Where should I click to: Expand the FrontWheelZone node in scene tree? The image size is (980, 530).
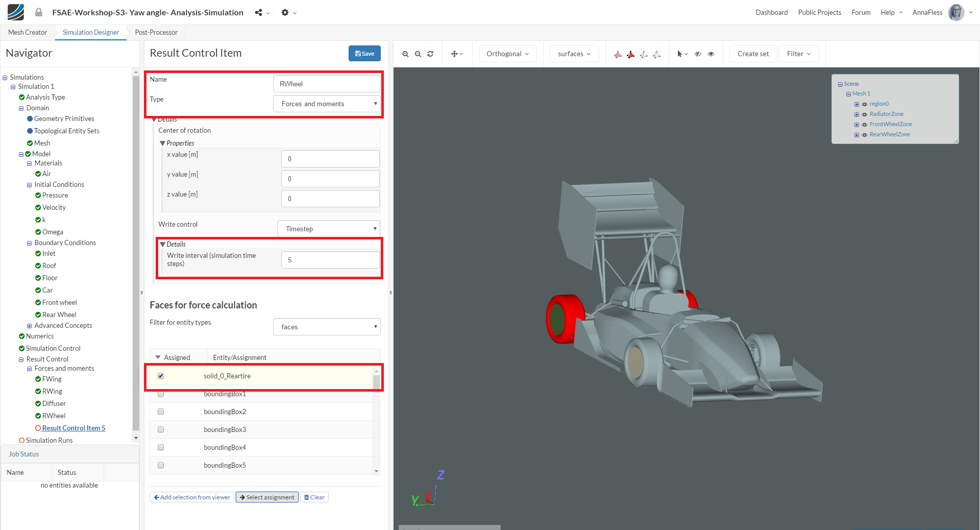pos(856,125)
